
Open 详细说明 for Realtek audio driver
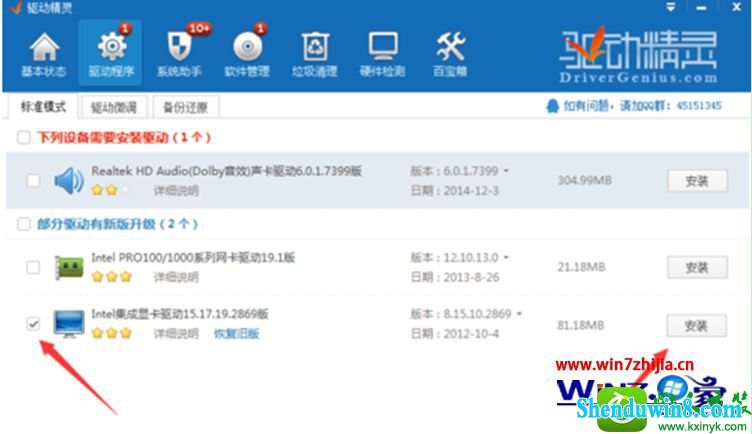(176, 191)
